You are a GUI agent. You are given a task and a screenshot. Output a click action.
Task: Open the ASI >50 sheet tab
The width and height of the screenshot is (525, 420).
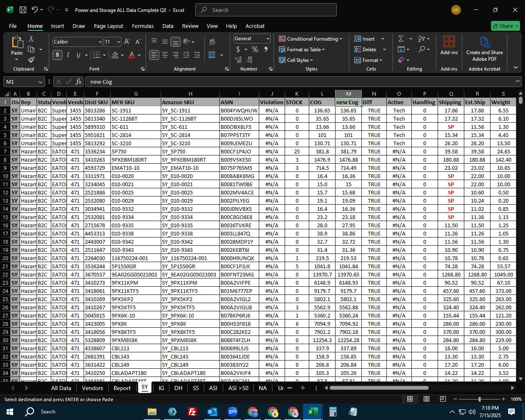pyautogui.click(x=238, y=388)
